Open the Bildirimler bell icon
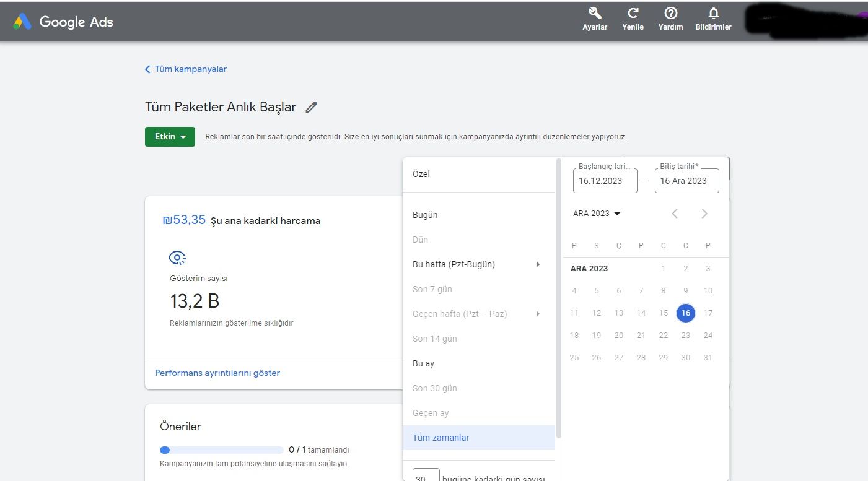Viewport: 868px width, 481px height. pos(714,14)
